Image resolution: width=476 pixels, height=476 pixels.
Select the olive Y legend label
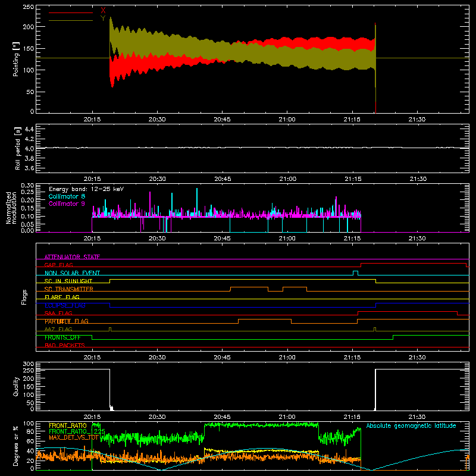point(103,18)
